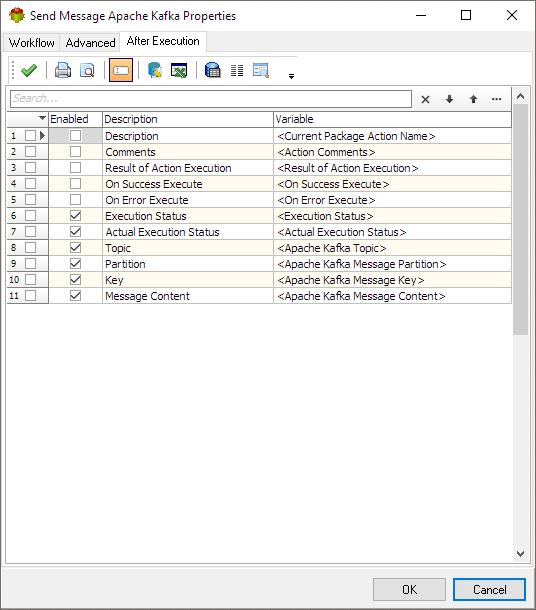Confirm with the OK button

click(409, 589)
